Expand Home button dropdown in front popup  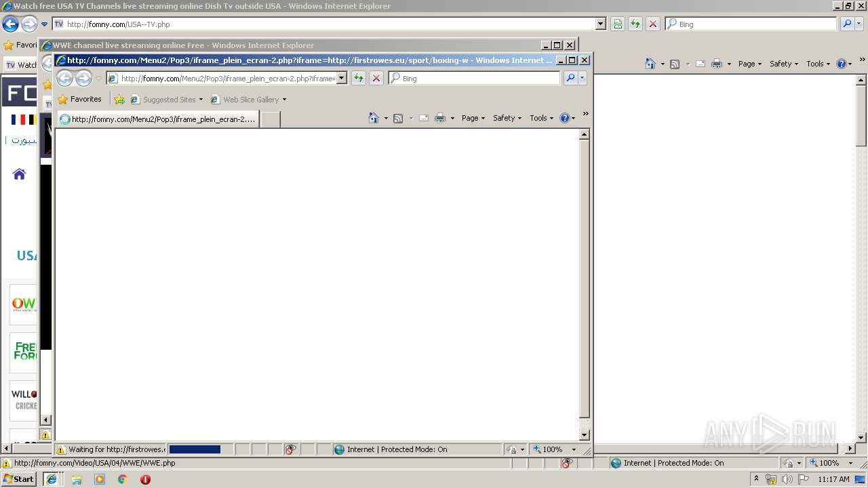(x=386, y=119)
